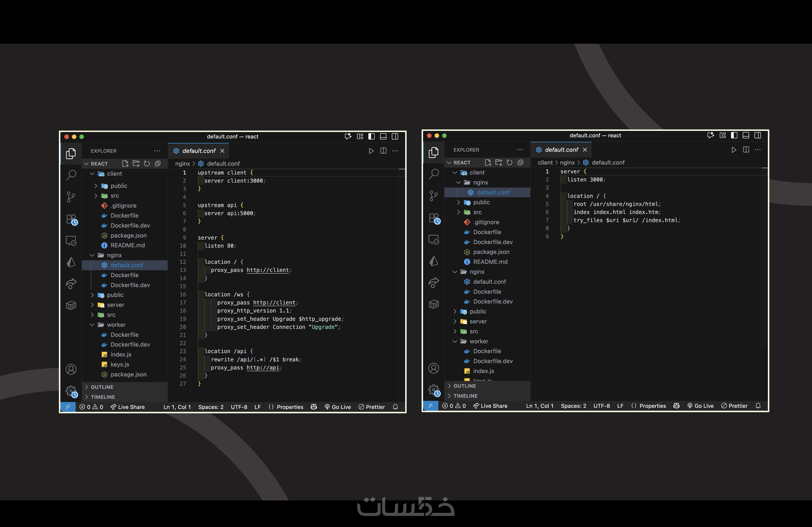812x527 pixels.
Task: Open Search view in left window's activity bar
Action: pos(71,175)
